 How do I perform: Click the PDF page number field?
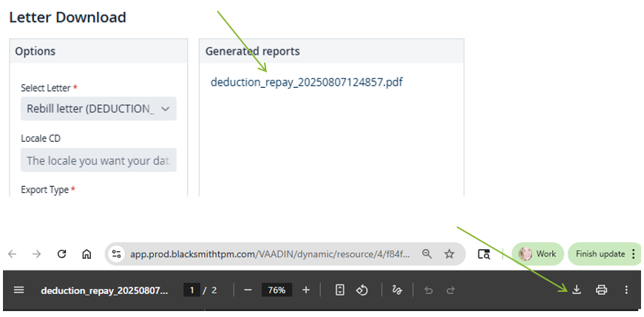(x=192, y=290)
